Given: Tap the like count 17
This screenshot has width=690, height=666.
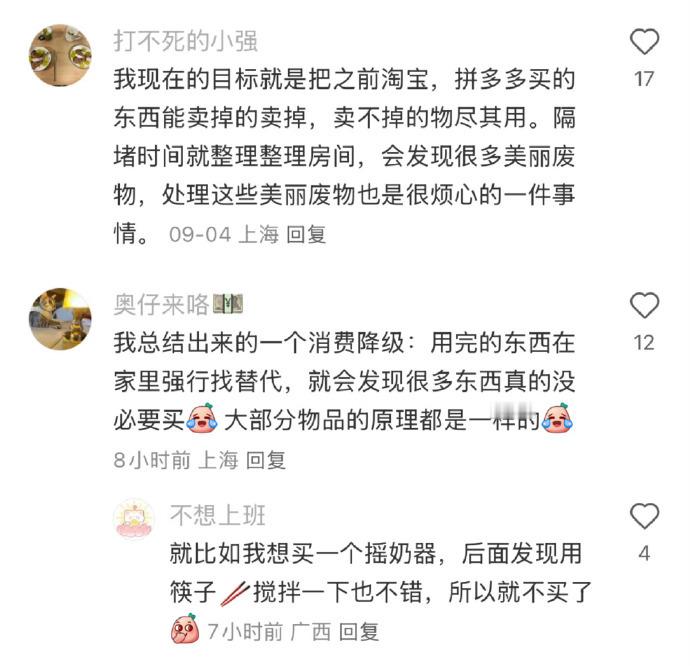Looking at the screenshot, I should pyautogui.click(x=644, y=79).
